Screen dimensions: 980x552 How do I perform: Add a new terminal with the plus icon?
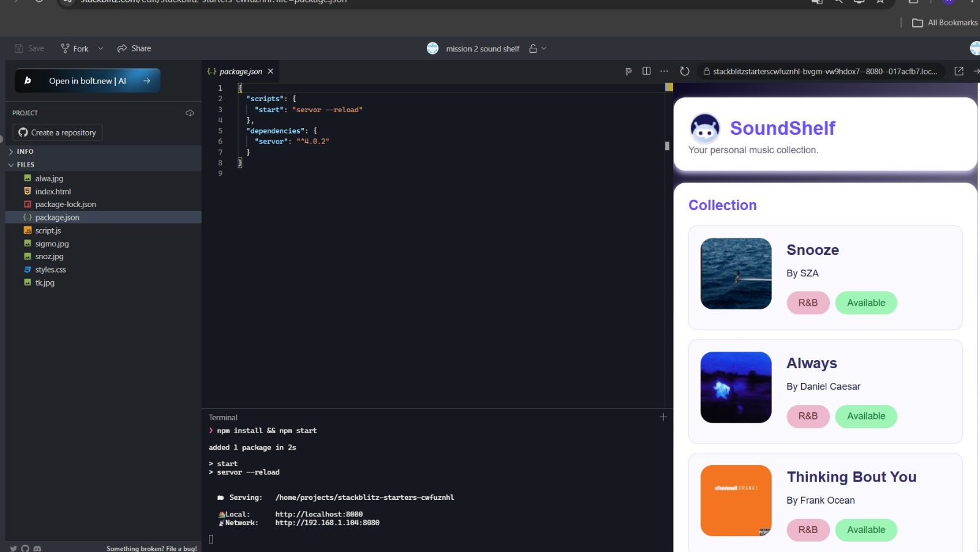663,417
